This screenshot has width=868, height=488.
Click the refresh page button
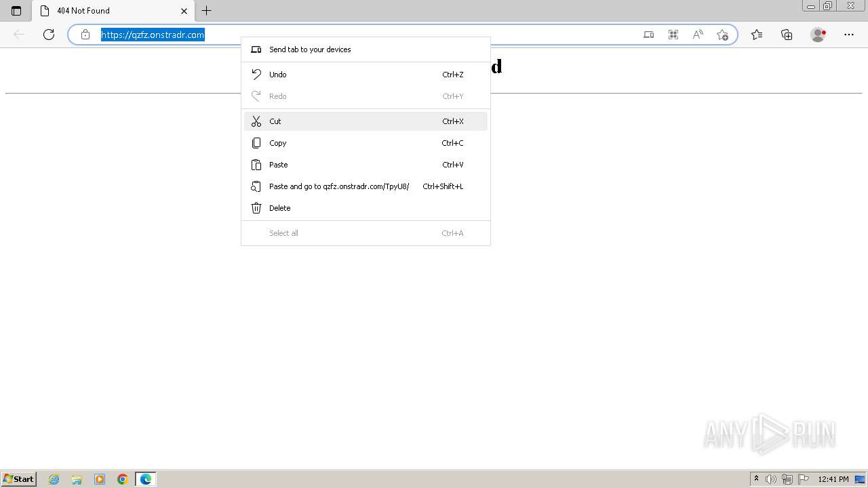(x=49, y=35)
